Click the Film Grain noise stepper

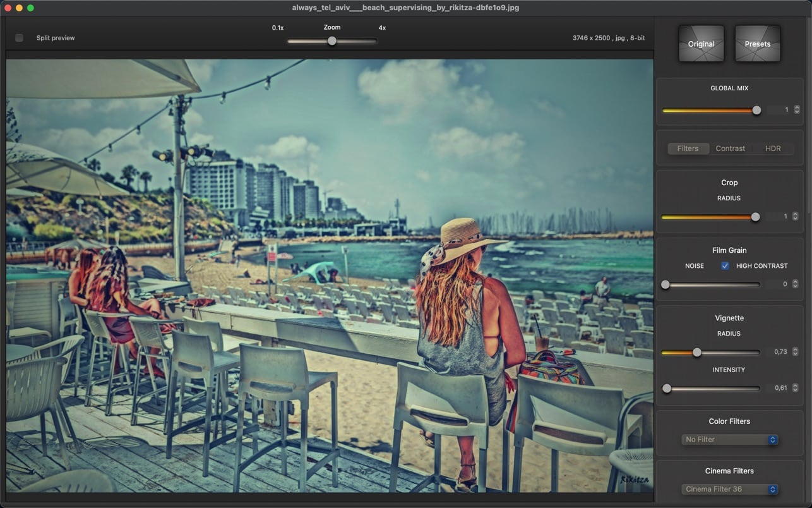pos(795,284)
